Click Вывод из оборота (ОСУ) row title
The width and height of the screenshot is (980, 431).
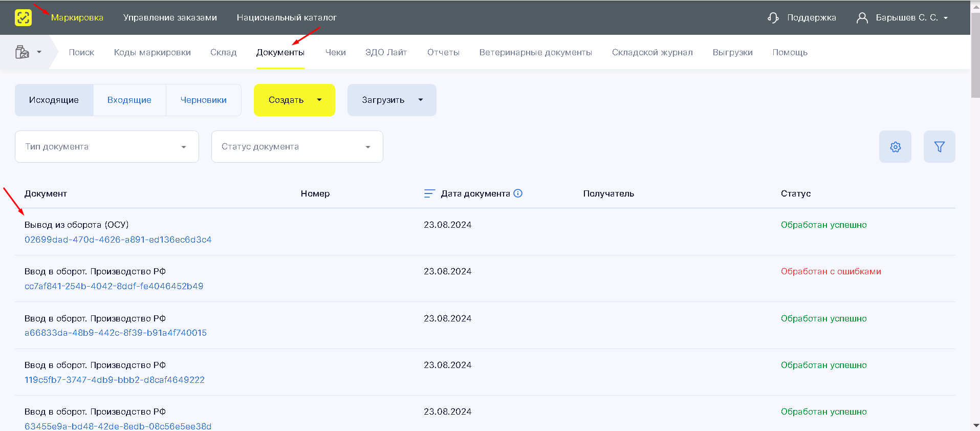tap(76, 225)
